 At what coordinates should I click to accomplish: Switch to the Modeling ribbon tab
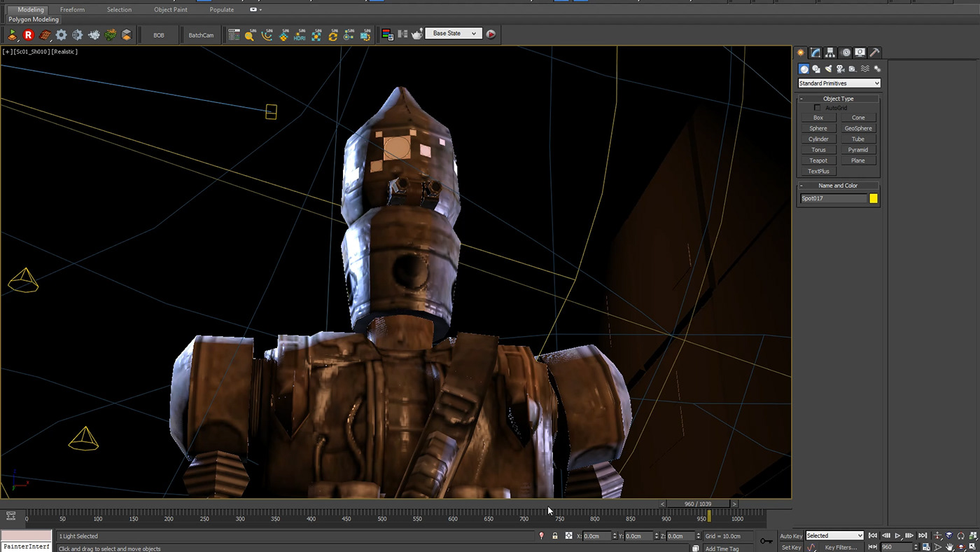(x=31, y=10)
